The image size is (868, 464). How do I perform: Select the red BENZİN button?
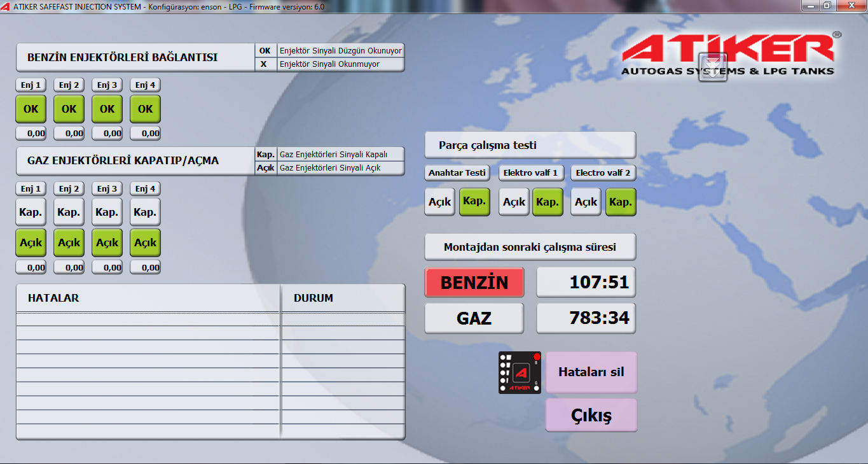click(x=474, y=283)
